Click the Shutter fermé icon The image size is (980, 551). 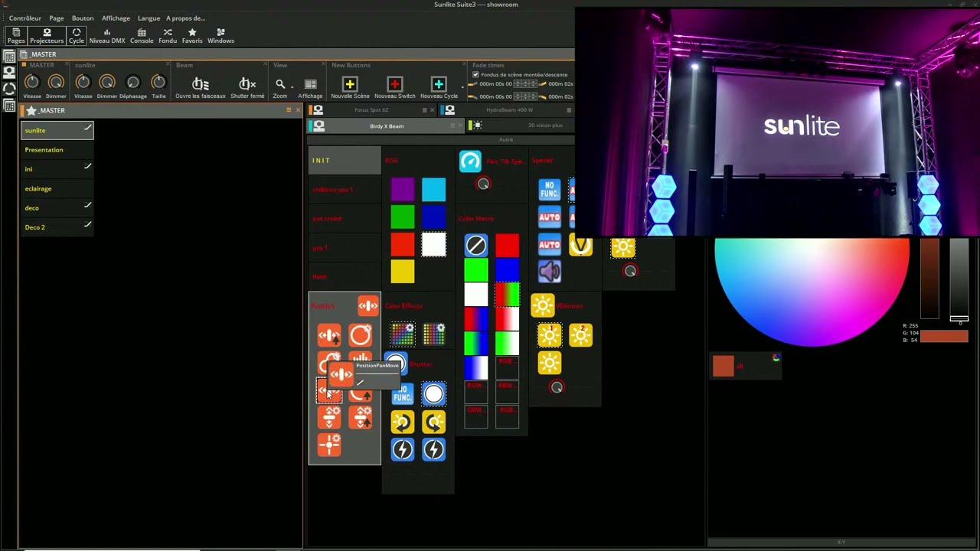(x=247, y=83)
